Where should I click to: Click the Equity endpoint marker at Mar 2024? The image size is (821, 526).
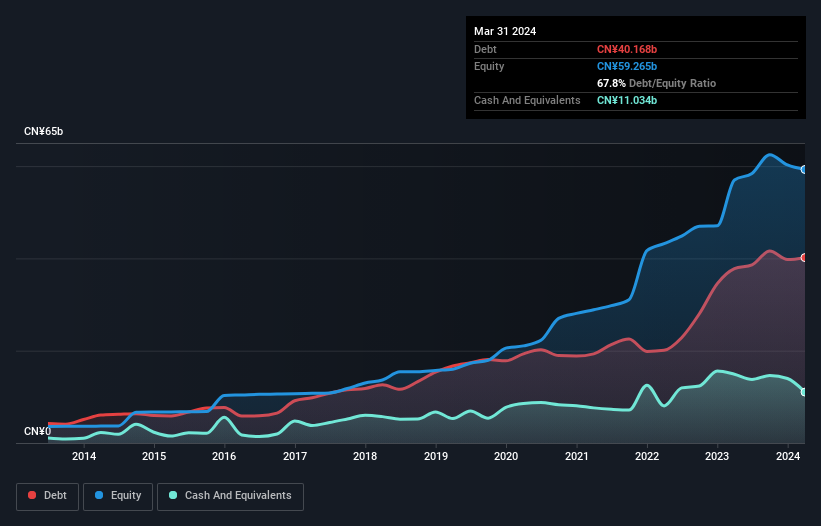[x=804, y=170]
